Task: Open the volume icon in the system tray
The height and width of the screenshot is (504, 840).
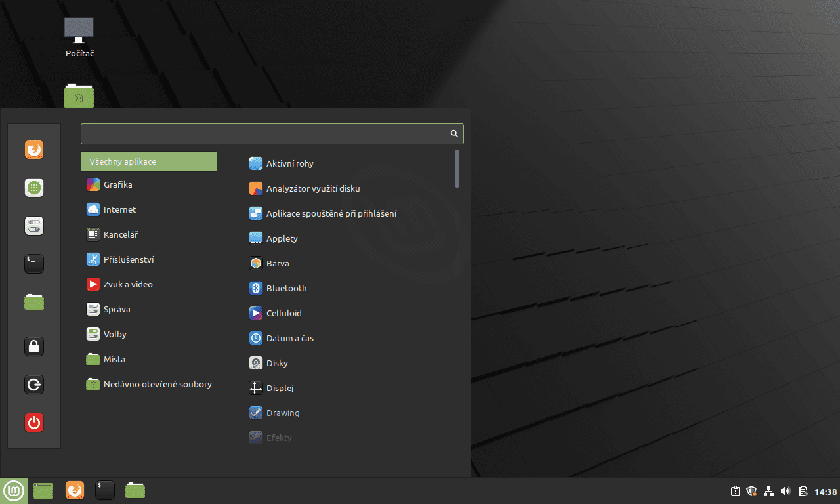Action: pos(785,490)
